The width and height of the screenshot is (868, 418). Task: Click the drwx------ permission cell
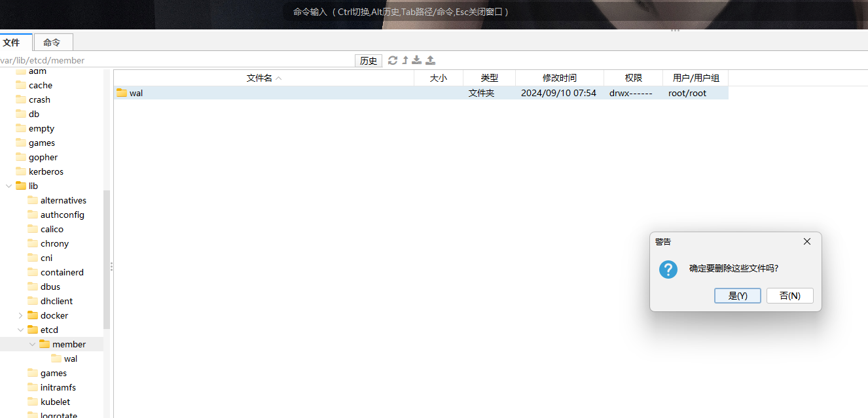pyautogui.click(x=631, y=93)
